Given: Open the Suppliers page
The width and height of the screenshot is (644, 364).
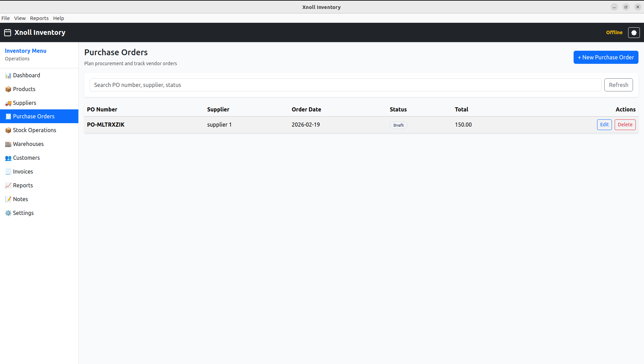Looking at the screenshot, I should (x=25, y=103).
